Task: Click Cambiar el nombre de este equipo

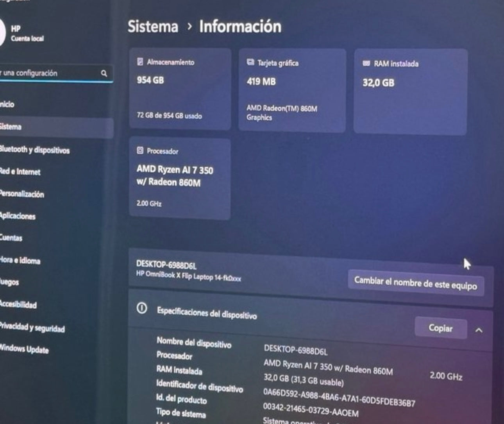Action: (x=416, y=283)
